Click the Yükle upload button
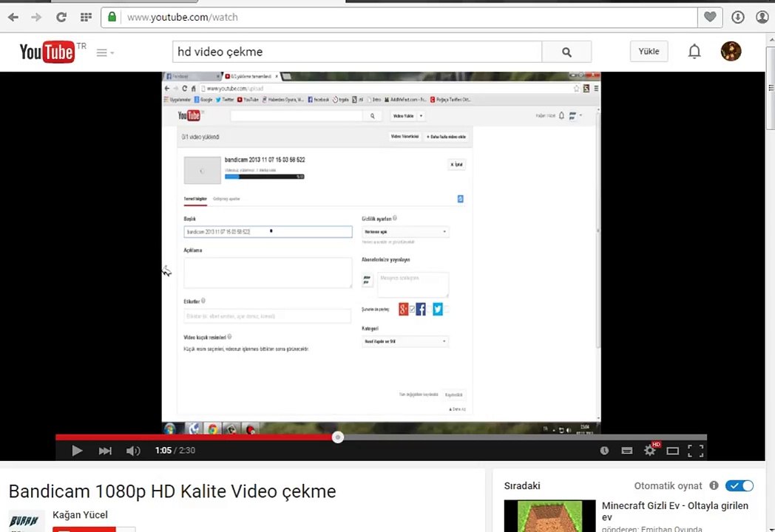This screenshot has width=775, height=532. (649, 51)
